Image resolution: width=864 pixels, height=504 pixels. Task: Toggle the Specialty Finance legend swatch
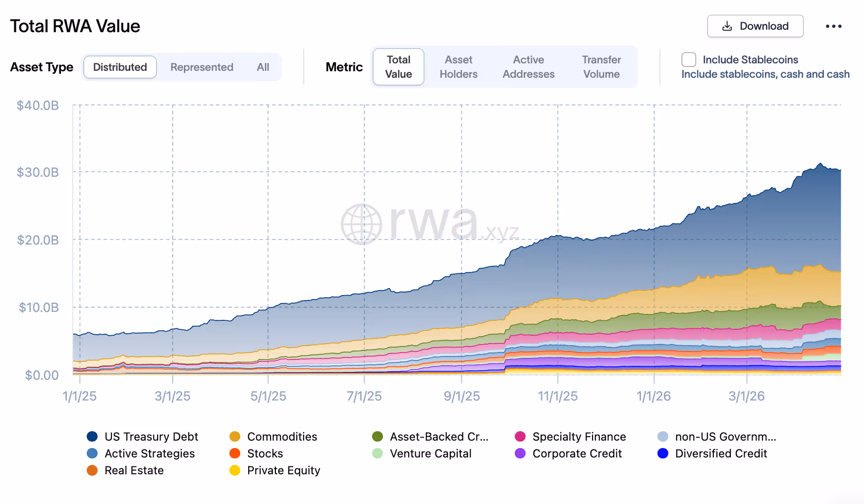coord(520,437)
